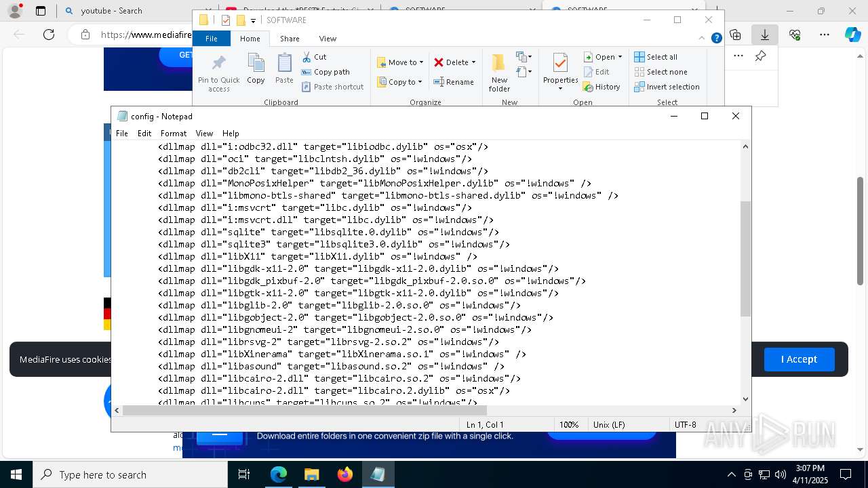
Task: Click Edge refresh page icon
Action: 49,35
